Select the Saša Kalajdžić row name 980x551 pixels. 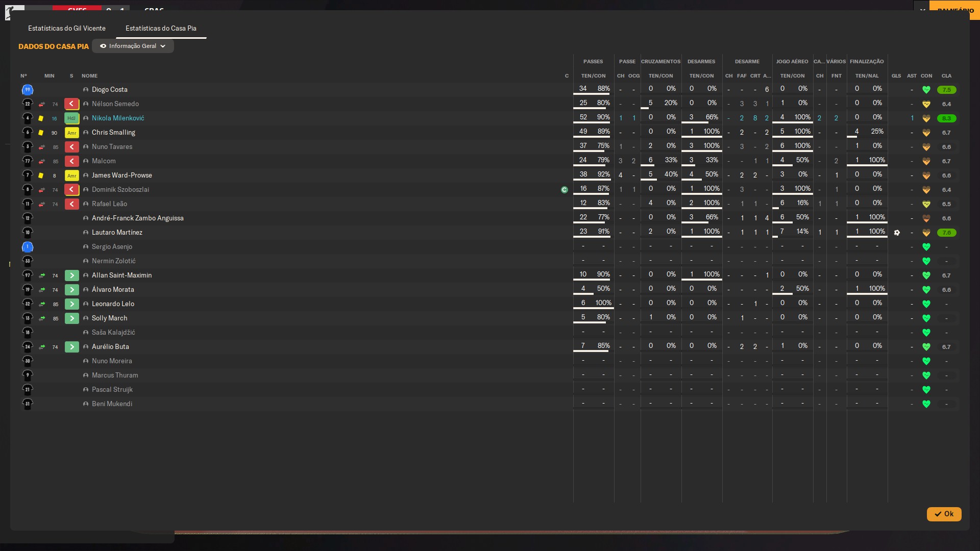click(113, 332)
